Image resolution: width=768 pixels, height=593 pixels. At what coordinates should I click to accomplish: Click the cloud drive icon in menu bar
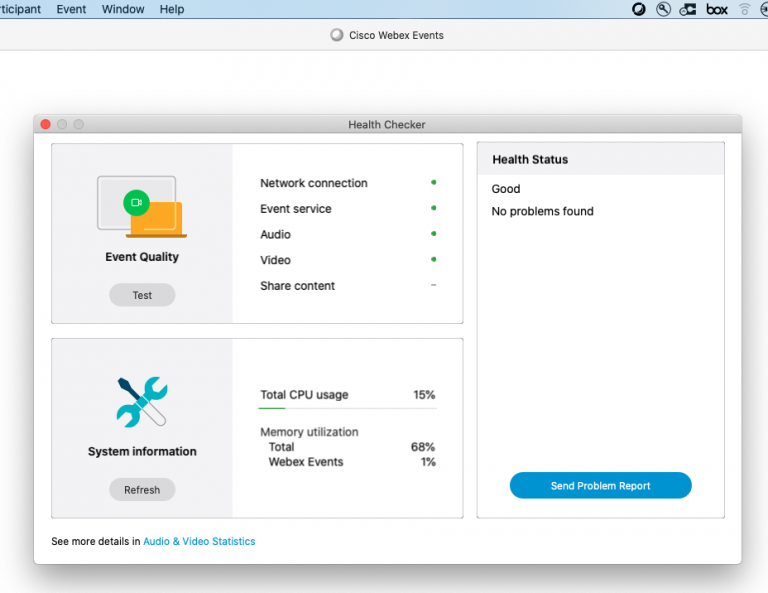pos(688,9)
